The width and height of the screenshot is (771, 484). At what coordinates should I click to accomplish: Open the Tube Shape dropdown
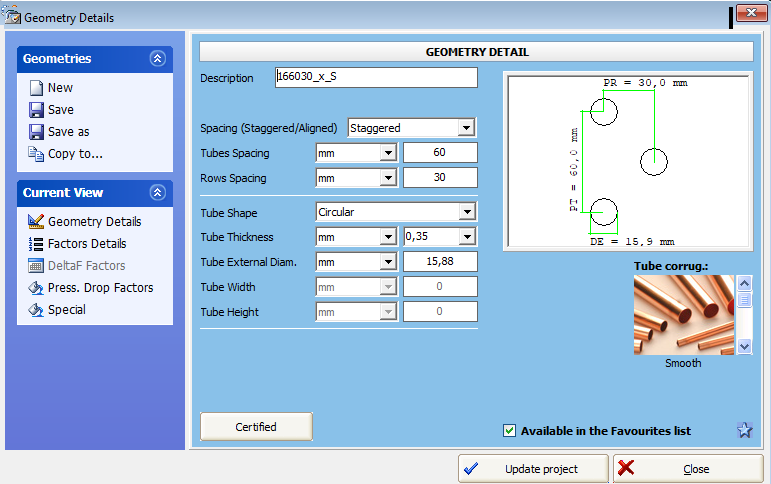tap(467, 212)
